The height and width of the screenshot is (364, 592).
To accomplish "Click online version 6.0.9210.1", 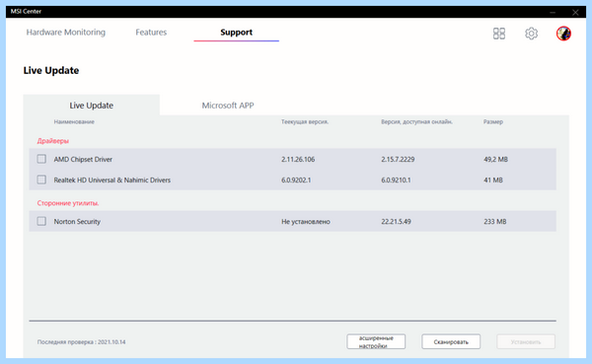I will 396,181.
